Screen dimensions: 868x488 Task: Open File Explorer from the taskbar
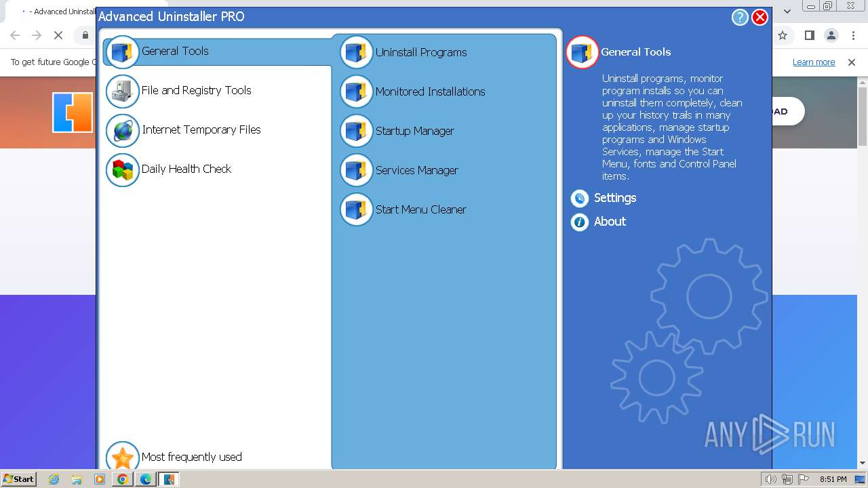[x=77, y=479]
